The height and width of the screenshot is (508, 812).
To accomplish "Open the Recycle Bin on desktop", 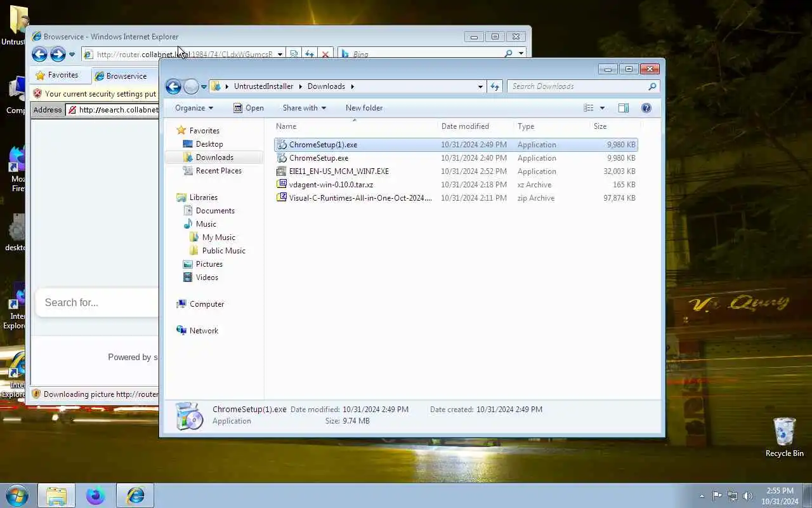I will 784,437.
